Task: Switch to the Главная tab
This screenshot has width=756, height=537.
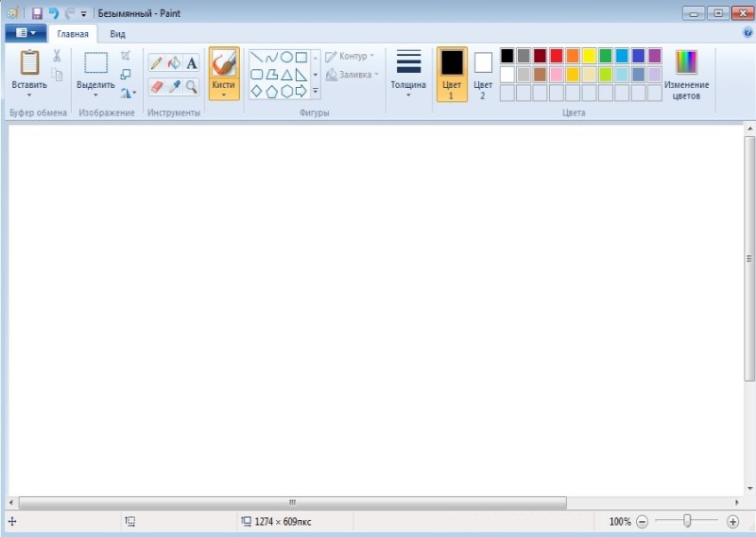Action: pyautogui.click(x=73, y=34)
